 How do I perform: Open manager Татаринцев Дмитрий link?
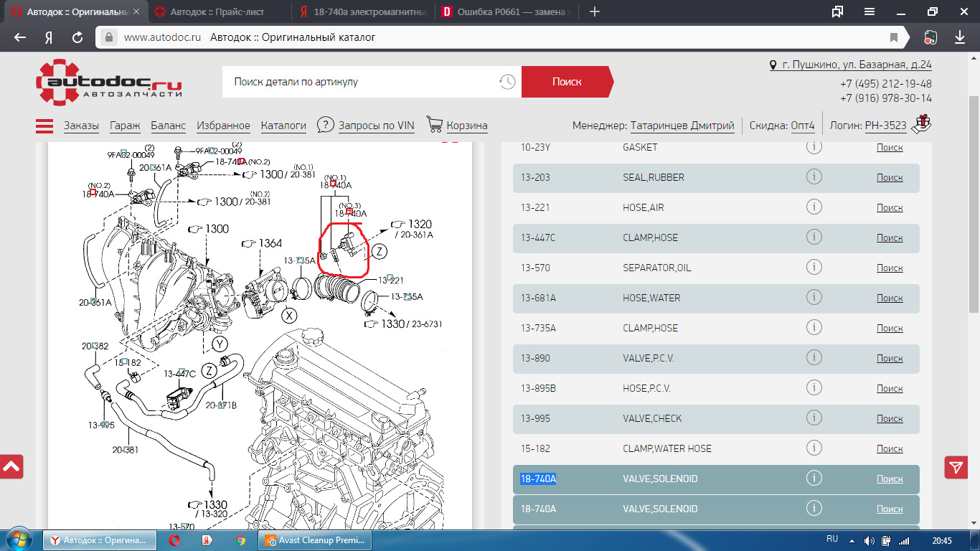pos(682,126)
